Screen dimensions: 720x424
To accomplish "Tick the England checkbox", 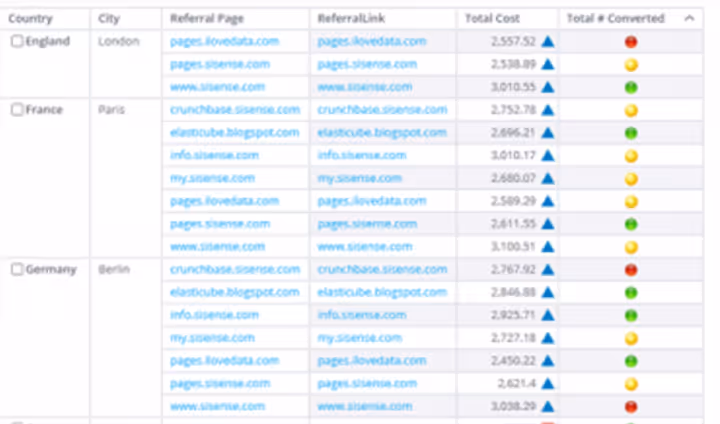I will click(x=17, y=41).
